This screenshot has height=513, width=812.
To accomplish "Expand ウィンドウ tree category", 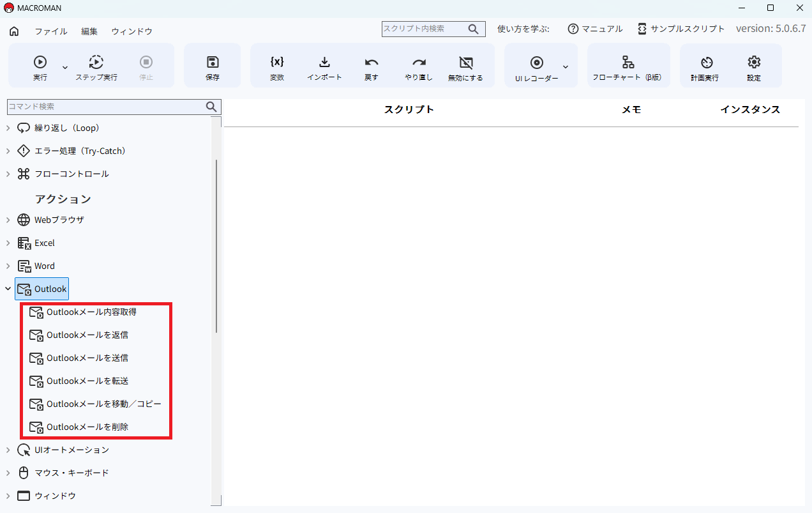I will [8, 496].
